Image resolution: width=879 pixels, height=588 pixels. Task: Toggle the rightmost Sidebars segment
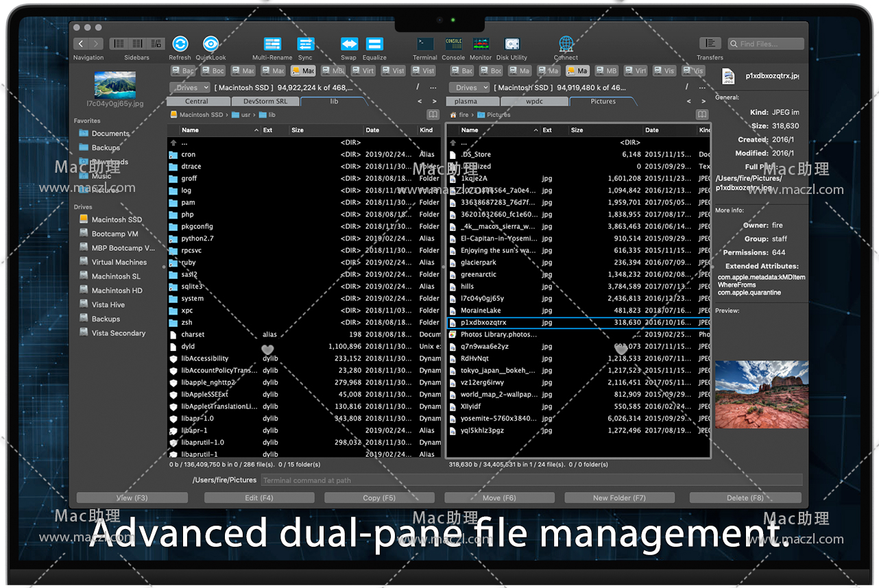155,43
